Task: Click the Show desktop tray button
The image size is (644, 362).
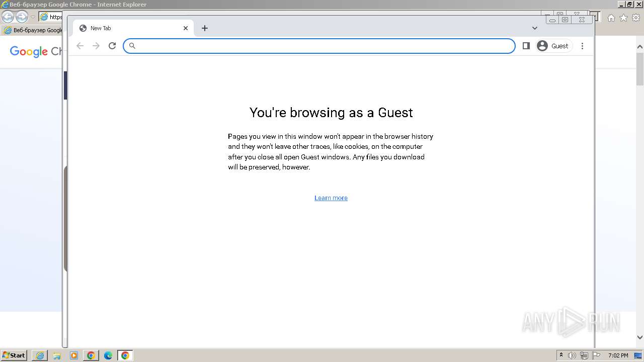Action: [x=638, y=355]
